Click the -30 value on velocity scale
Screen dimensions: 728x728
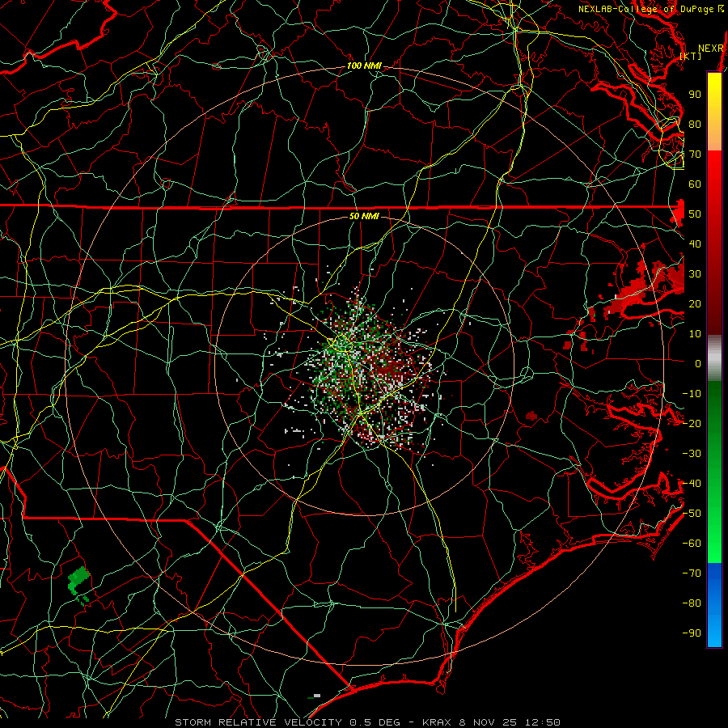[x=692, y=454]
